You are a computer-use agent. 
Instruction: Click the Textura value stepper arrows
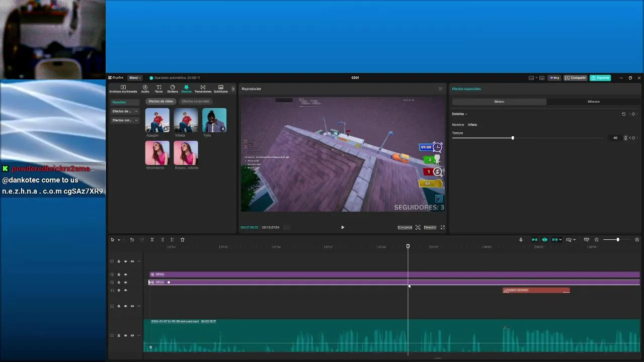[626, 138]
